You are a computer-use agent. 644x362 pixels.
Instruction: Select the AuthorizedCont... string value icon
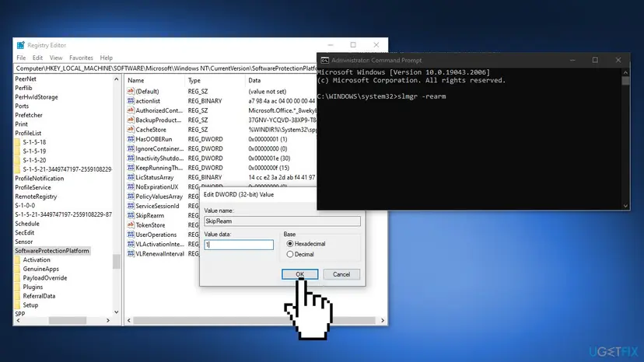131,110
